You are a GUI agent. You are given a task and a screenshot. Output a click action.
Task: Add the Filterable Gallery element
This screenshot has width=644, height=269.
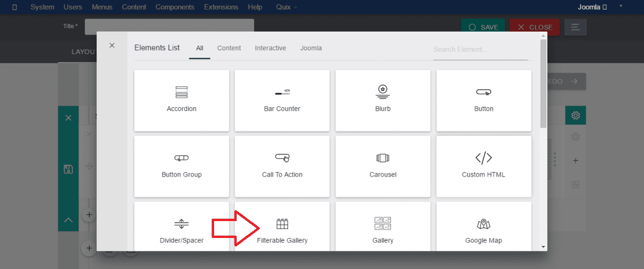pos(282,226)
